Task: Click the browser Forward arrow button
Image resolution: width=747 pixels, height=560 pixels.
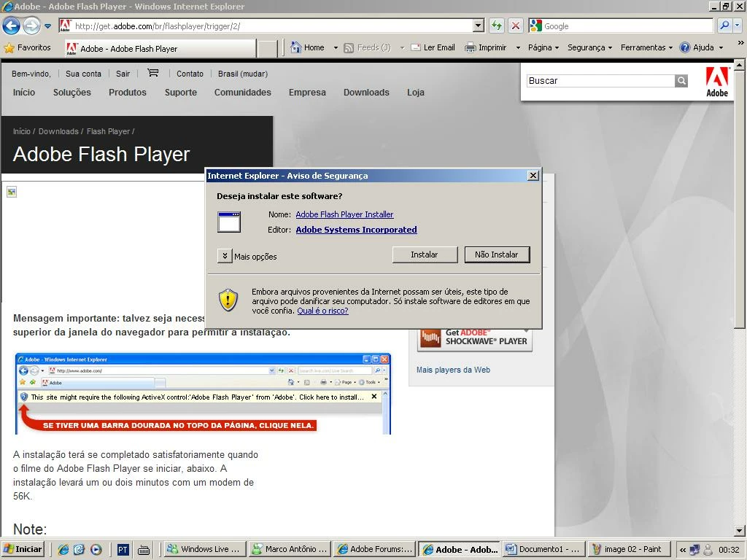Action: click(31, 26)
